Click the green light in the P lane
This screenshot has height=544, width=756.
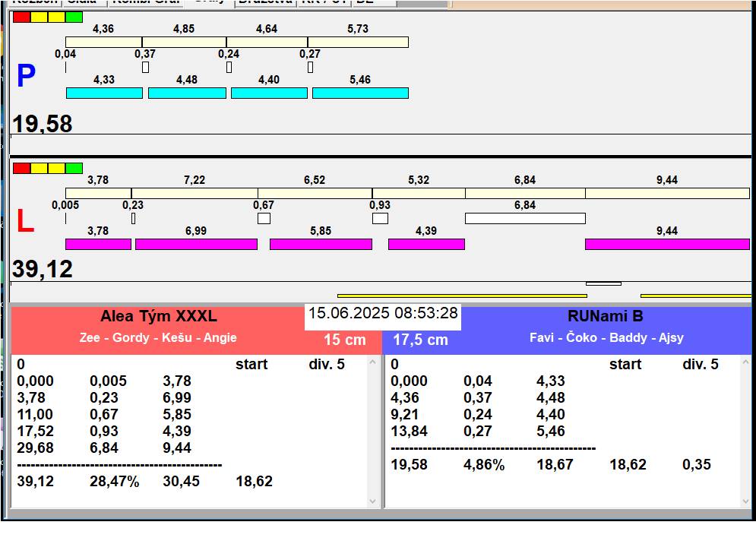pos(74,17)
